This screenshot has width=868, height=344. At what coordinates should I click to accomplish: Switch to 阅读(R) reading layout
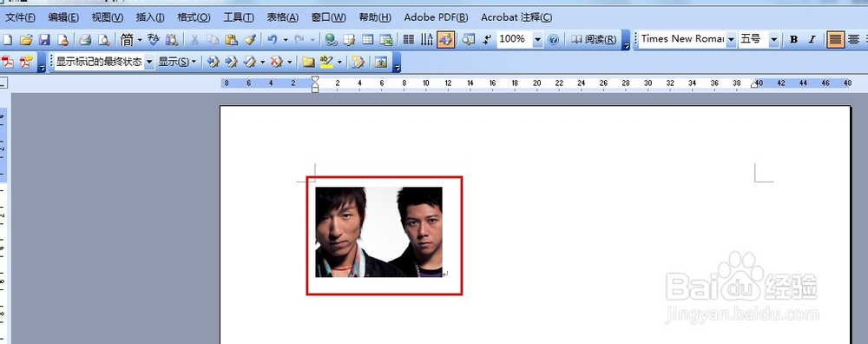click(x=593, y=40)
